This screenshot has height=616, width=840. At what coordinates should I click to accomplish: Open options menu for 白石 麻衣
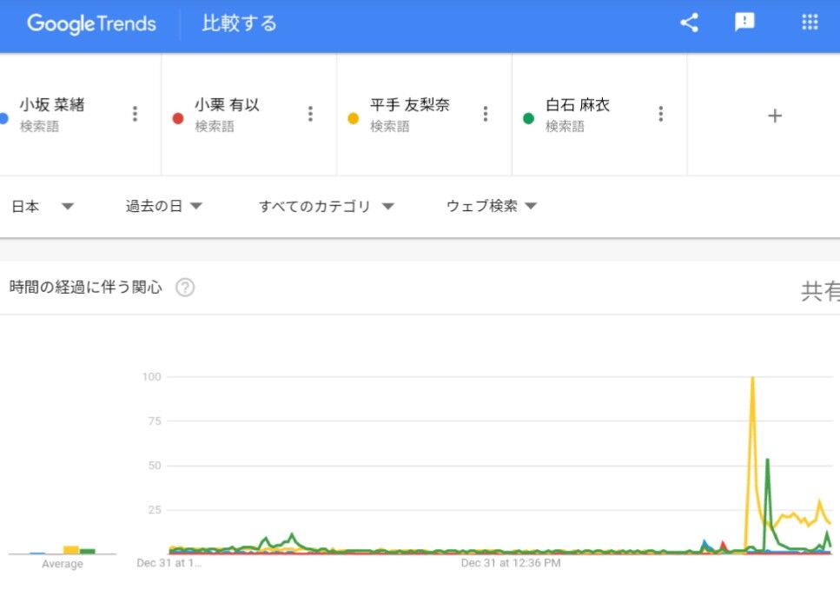tap(661, 114)
